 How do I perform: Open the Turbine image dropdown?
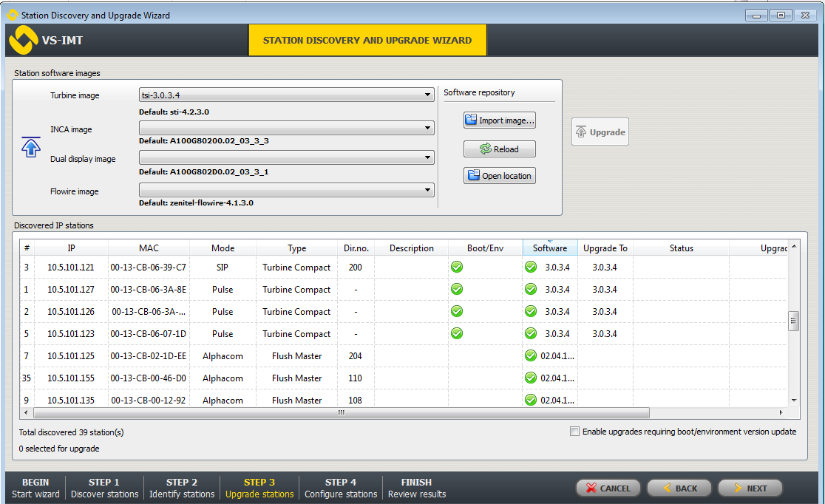(x=286, y=95)
